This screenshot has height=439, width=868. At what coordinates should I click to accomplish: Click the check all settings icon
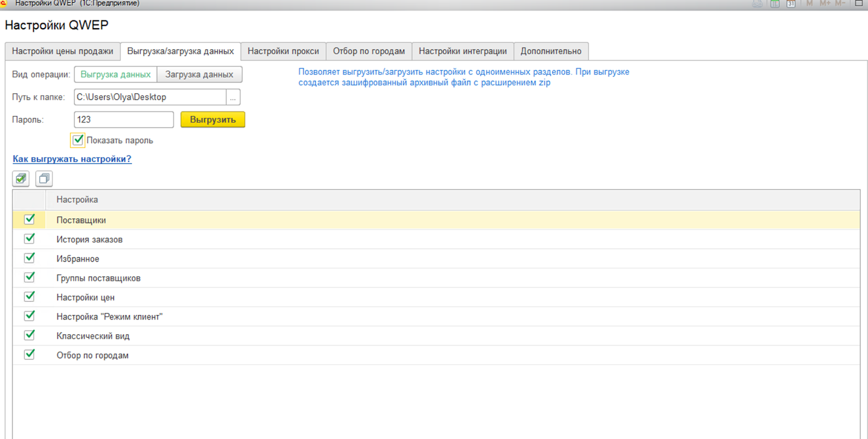click(21, 179)
